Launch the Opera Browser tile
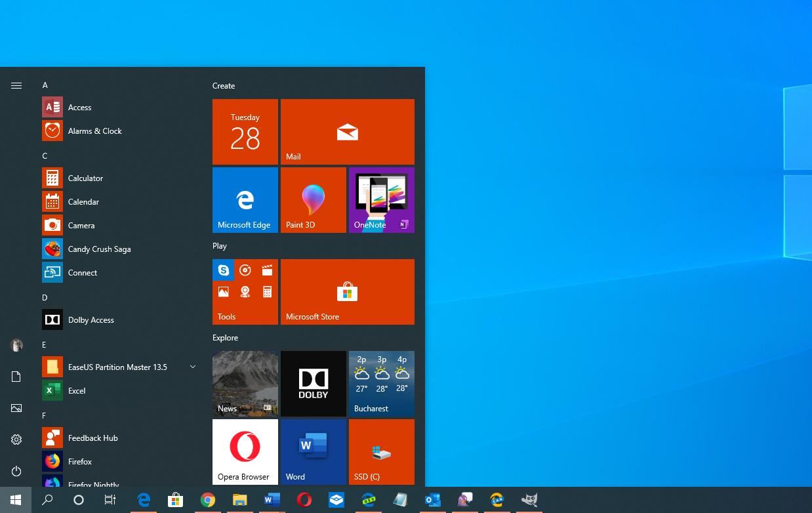Screen dimensions: 812x513 coord(245,452)
